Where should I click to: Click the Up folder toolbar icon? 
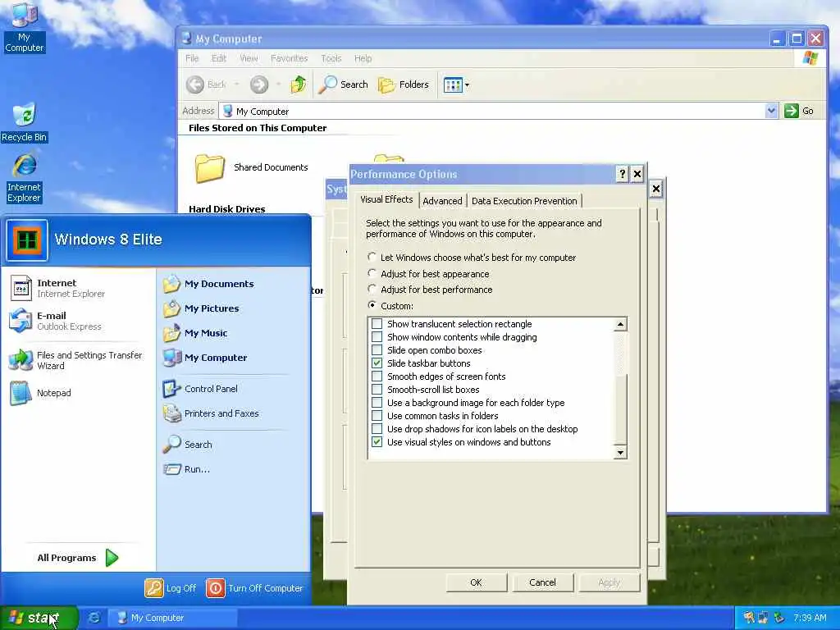(x=299, y=84)
